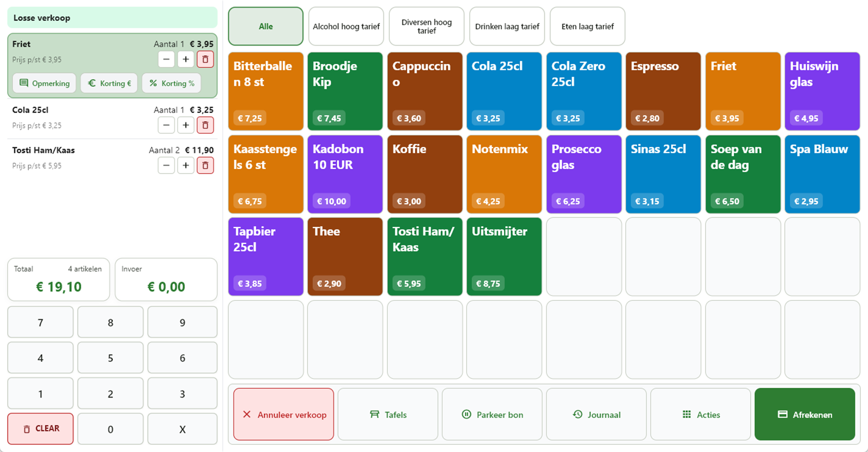Delete the Friet order line
The height and width of the screenshot is (452, 868).
tap(205, 59)
